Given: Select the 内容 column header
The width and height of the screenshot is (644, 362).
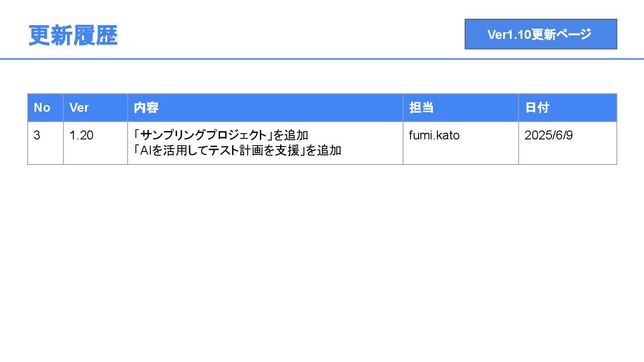Looking at the screenshot, I should pyautogui.click(x=146, y=108).
